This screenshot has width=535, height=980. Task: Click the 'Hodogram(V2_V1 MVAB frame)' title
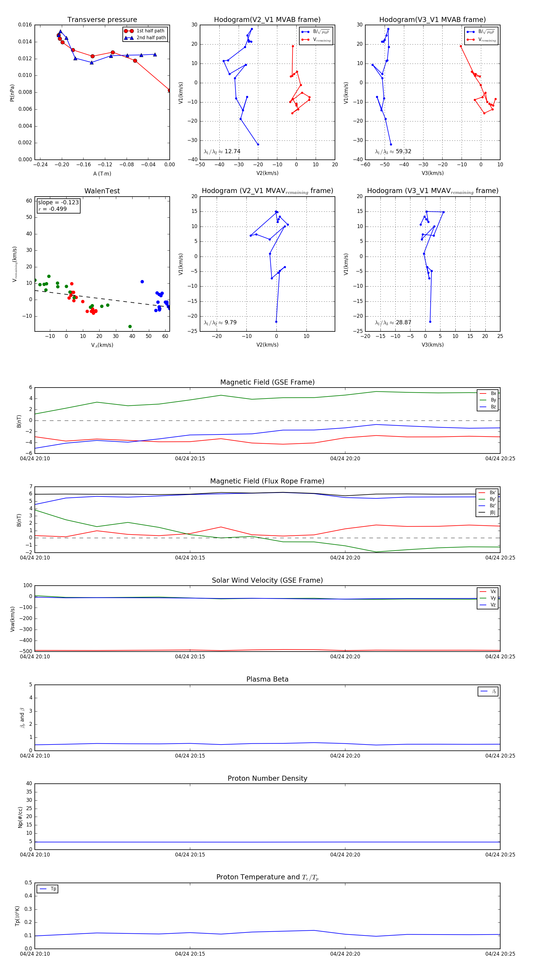(267, 20)
